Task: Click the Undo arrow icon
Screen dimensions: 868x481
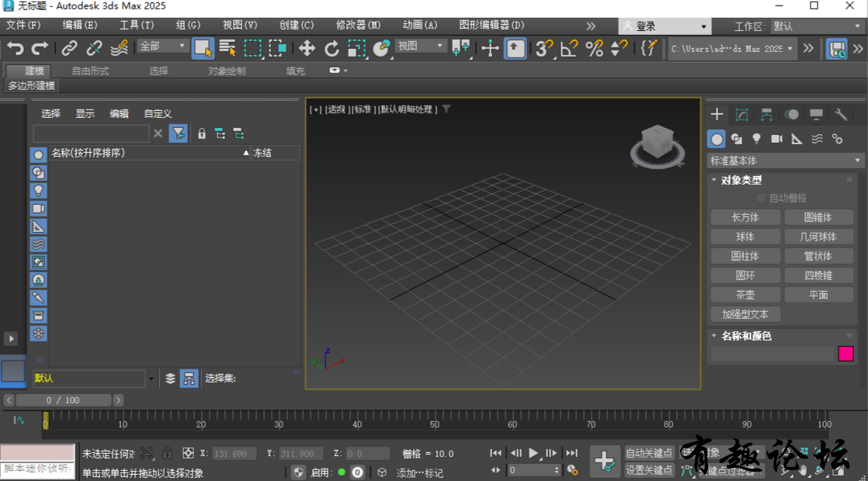Action: point(15,49)
